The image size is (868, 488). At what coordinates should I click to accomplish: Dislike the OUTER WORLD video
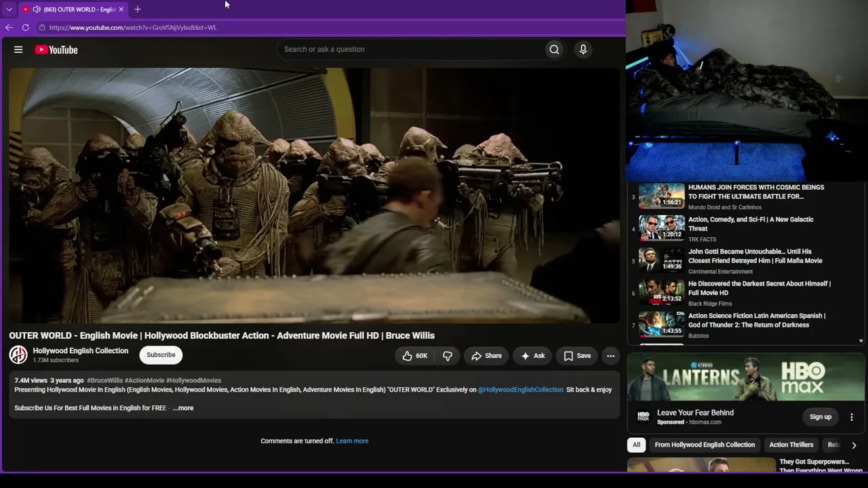pos(448,356)
